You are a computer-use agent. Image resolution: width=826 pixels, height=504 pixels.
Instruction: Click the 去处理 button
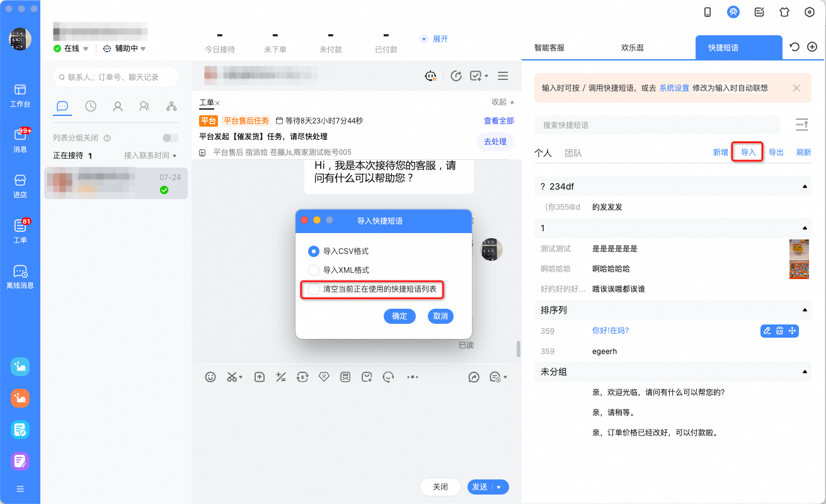tap(495, 142)
